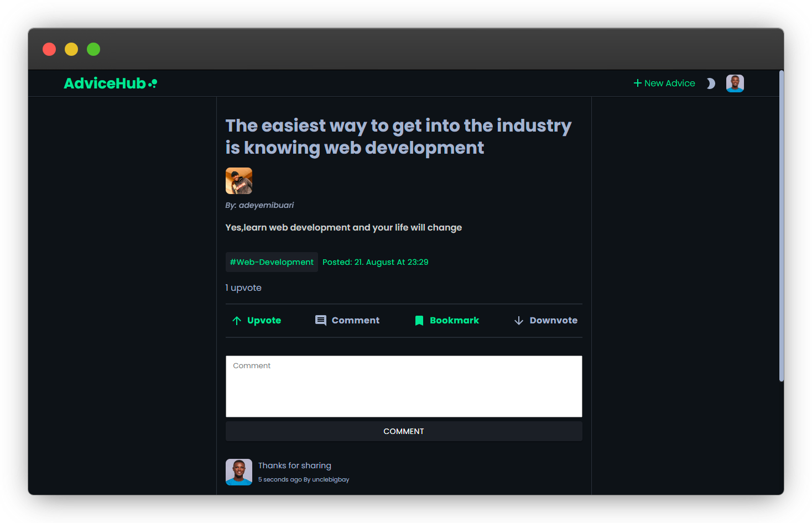Select the #Web-Development tag
The height and width of the screenshot is (523, 812).
pos(272,262)
